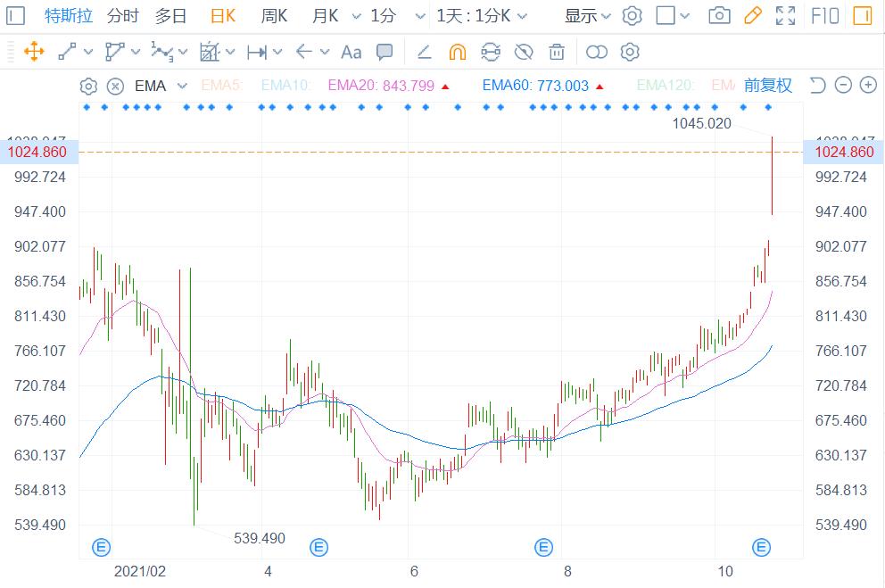Click the 前复权 adjustment button
Image resolution: width=885 pixels, height=588 pixels.
(767, 86)
